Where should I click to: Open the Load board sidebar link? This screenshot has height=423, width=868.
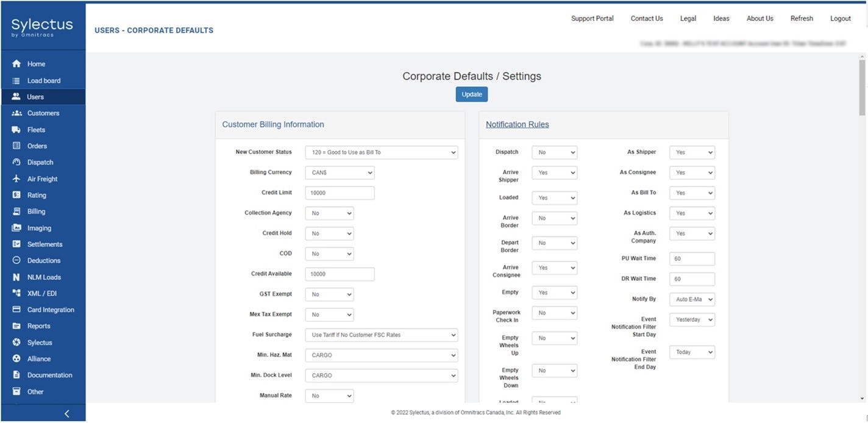tap(44, 80)
